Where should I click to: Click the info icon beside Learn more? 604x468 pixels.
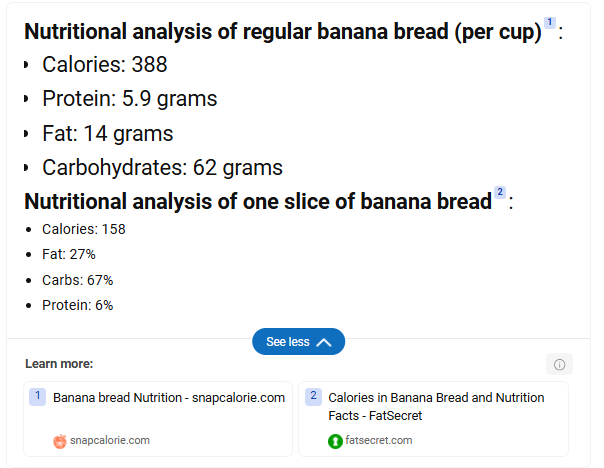click(x=559, y=364)
